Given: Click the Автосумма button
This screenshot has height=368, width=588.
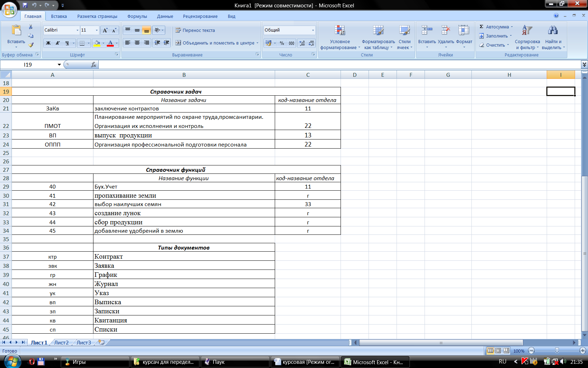Looking at the screenshot, I should [497, 27].
